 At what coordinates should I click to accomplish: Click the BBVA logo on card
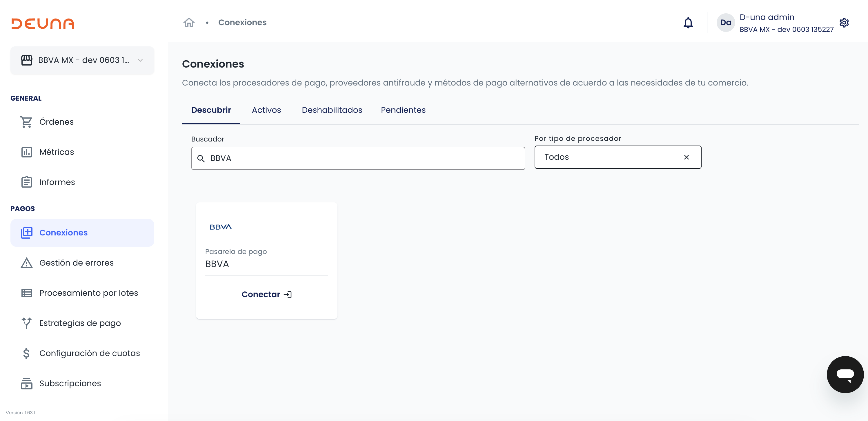(220, 227)
